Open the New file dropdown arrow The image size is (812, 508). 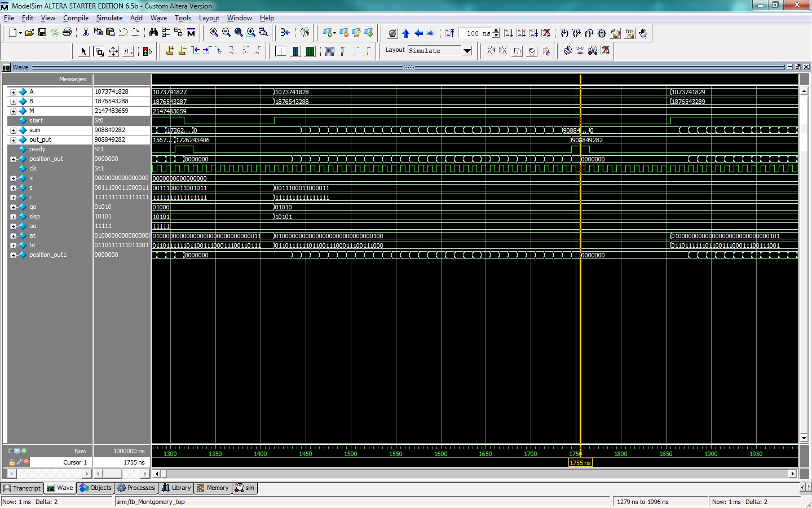pos(20,33)
